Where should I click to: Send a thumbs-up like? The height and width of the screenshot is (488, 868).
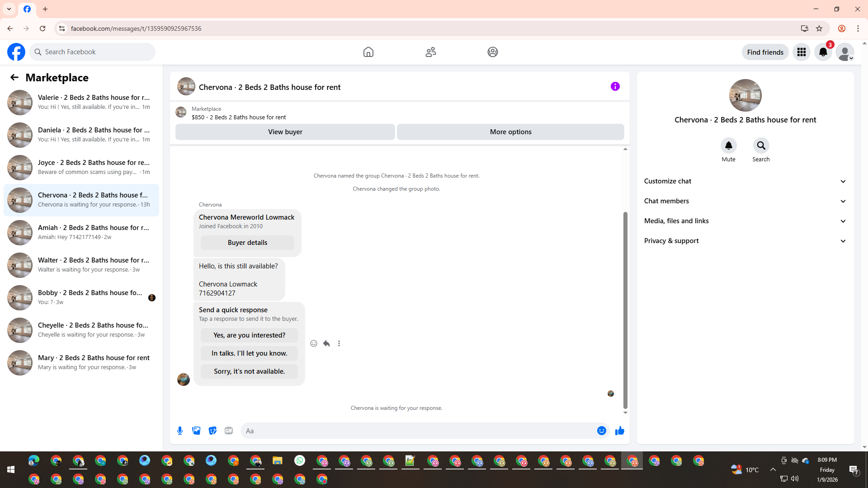619,431
